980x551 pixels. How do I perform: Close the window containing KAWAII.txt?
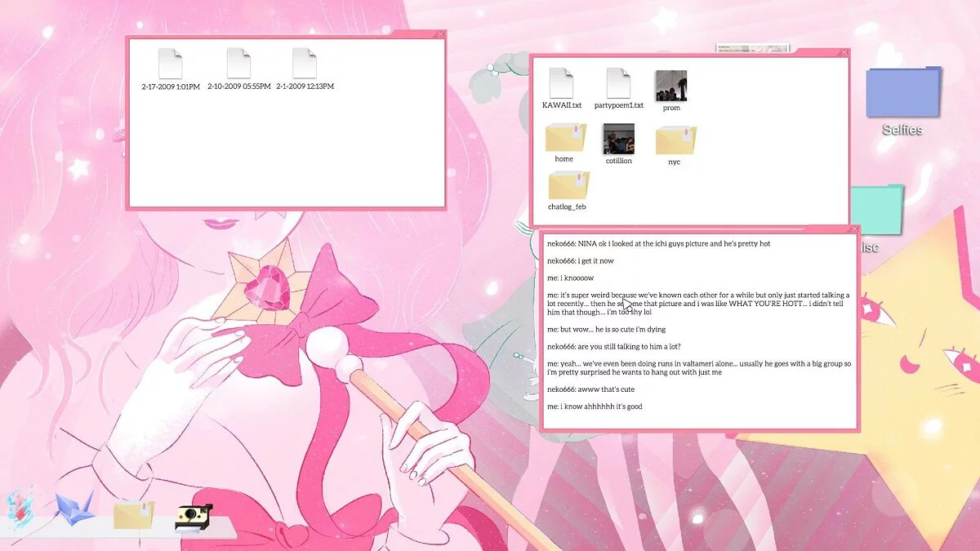click(x=844, y=52)
